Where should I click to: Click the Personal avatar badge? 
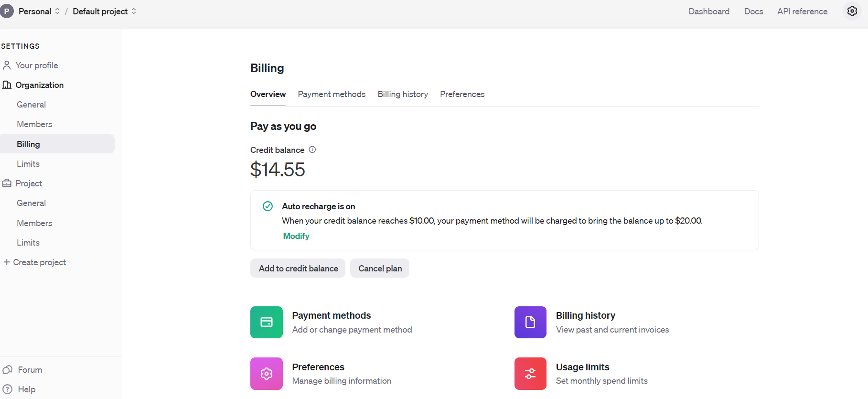coord(7,11)
